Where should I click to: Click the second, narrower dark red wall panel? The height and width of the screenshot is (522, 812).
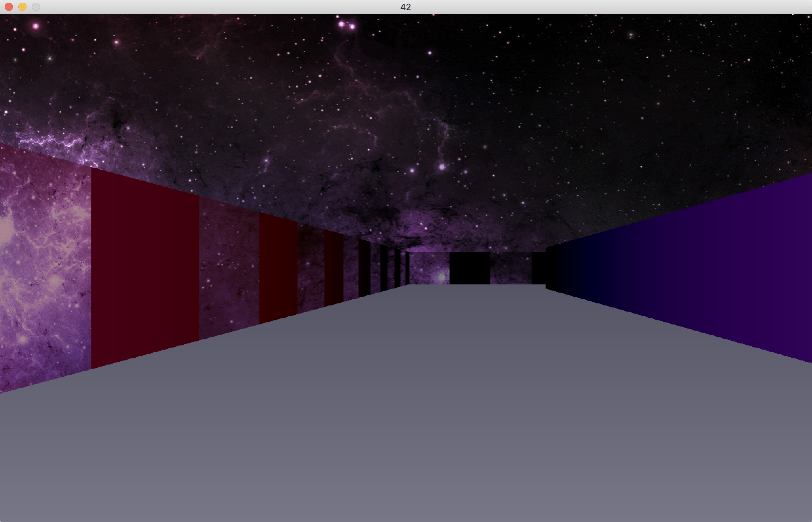[x=278, y=268]
